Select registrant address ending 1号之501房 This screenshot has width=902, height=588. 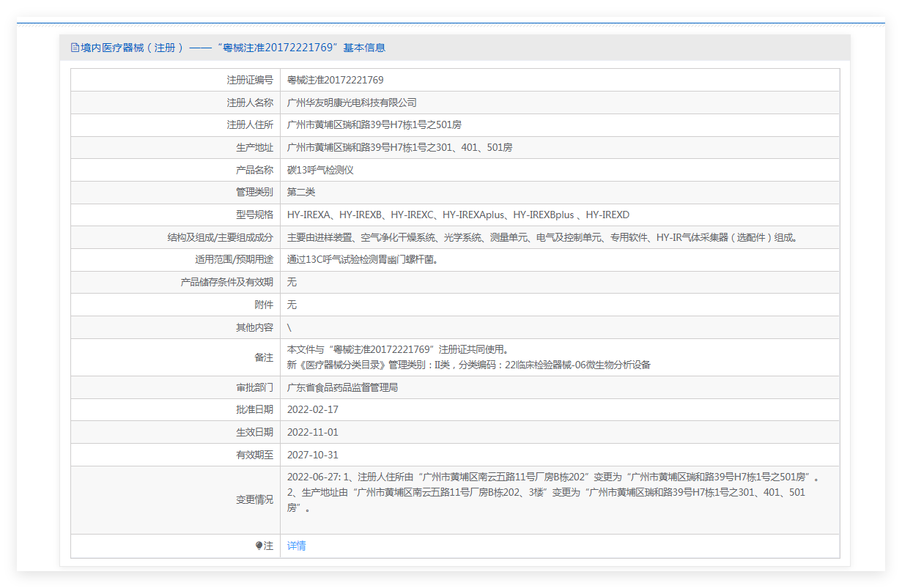click(x=374, y=125)
